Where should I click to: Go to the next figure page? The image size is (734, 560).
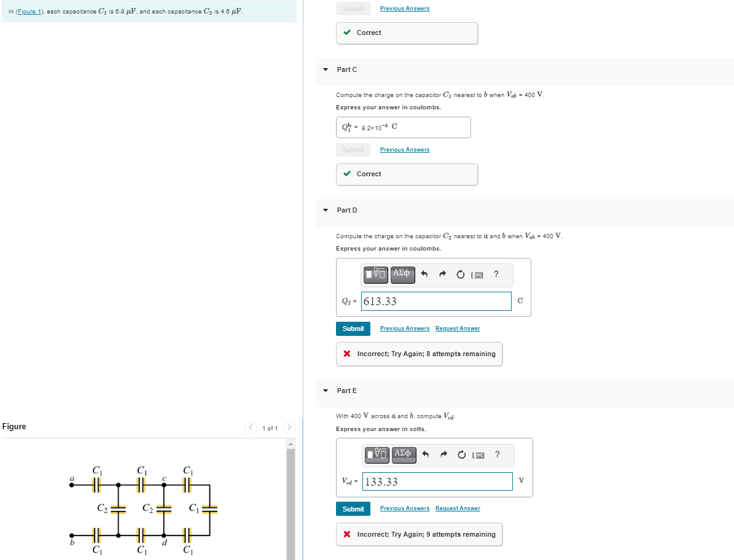(289, 428)
